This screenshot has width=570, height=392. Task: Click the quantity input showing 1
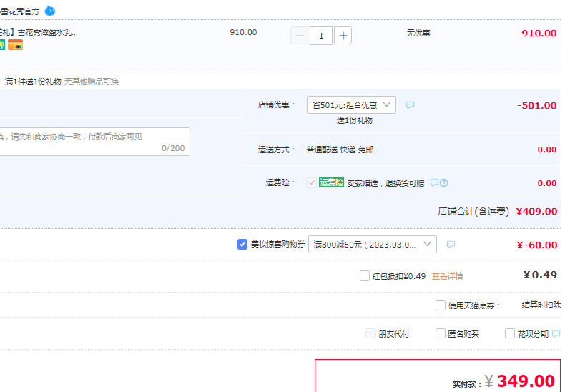point(321,36)
